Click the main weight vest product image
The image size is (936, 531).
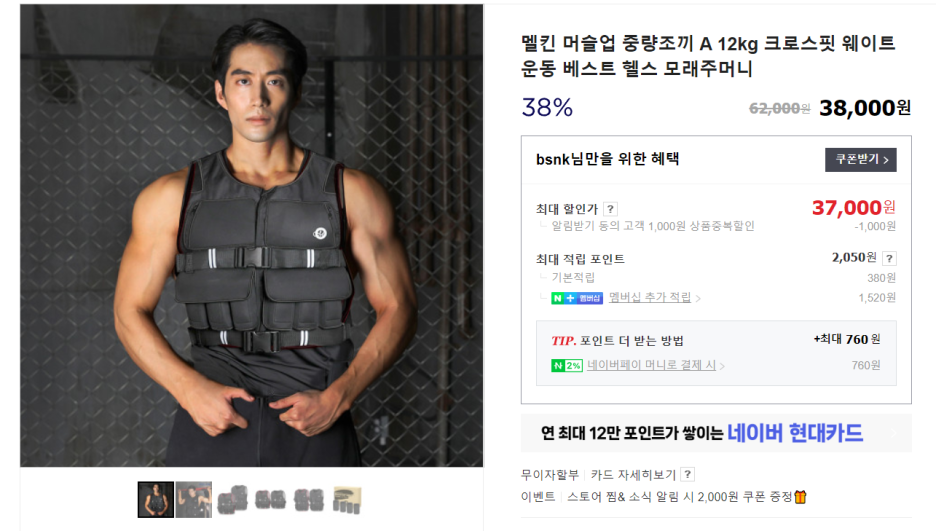[x=251, y=236]
